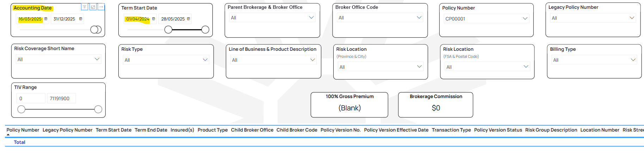This screenshot has width=644, height=164.
Task: Expand Parent Brokerage & Broker Office dropdown
Action: point(311,17)
